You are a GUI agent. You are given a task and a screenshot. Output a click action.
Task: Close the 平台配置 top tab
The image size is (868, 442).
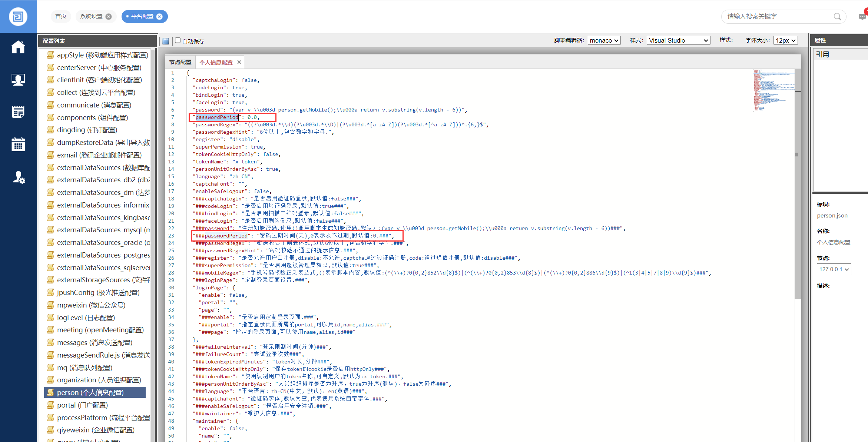coord(159,17)
